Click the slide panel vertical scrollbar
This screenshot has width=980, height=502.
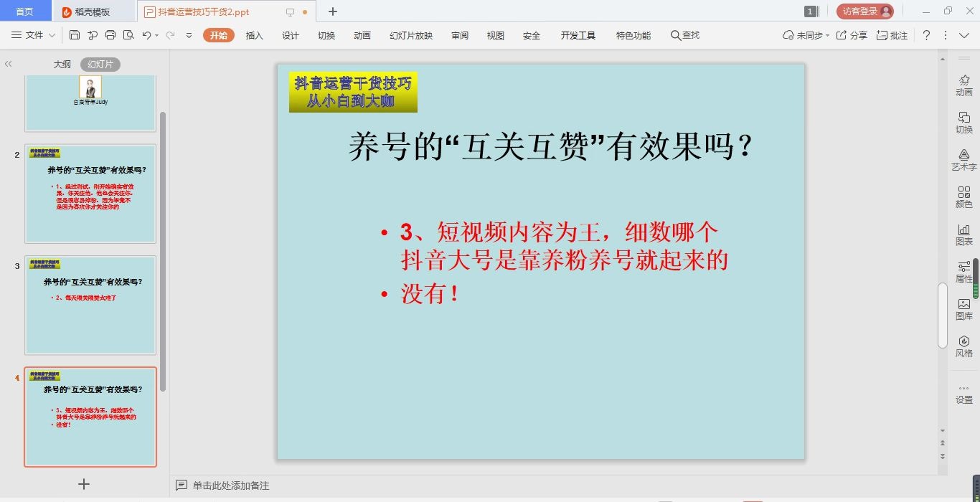point(163,251)
